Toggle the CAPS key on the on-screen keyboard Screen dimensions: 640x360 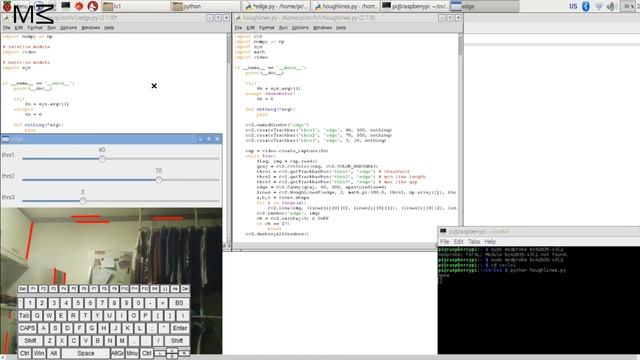pyautogui.click(x=27, y=328)
